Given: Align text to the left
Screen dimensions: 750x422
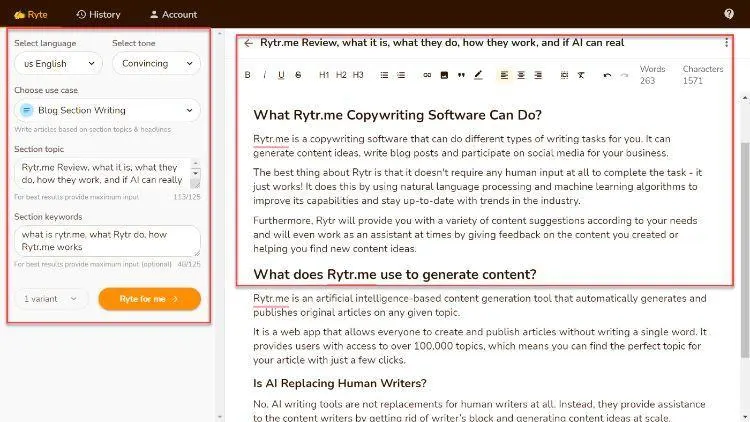Looking at the screenshot, I should [x=504, y=75].
